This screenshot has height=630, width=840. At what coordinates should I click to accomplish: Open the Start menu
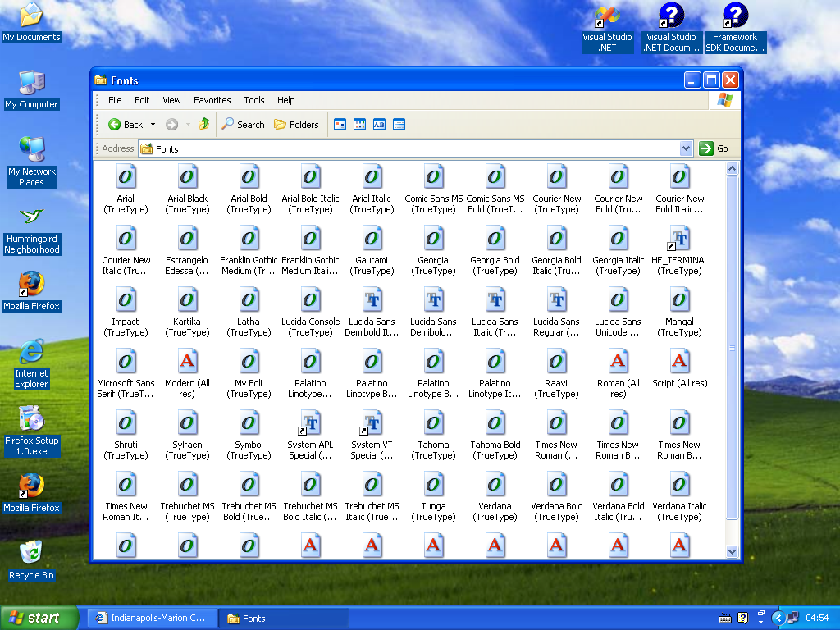pos(39,619)
